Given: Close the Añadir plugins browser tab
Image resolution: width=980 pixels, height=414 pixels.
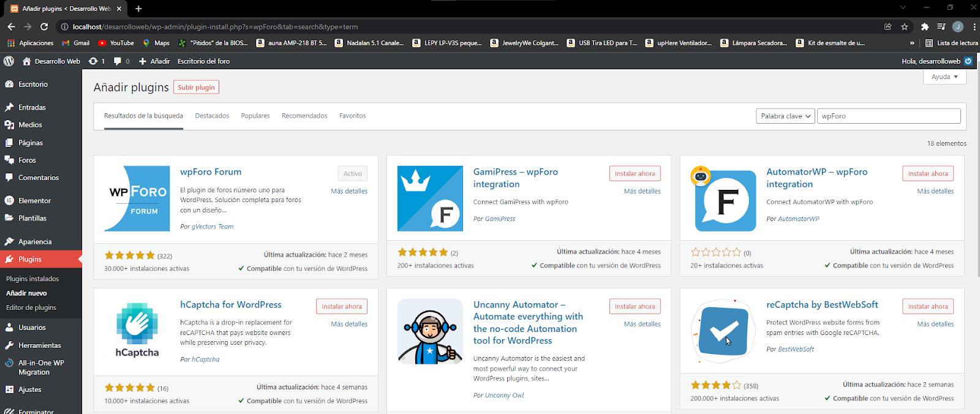Looking at the screenshot, I should 119,9.
